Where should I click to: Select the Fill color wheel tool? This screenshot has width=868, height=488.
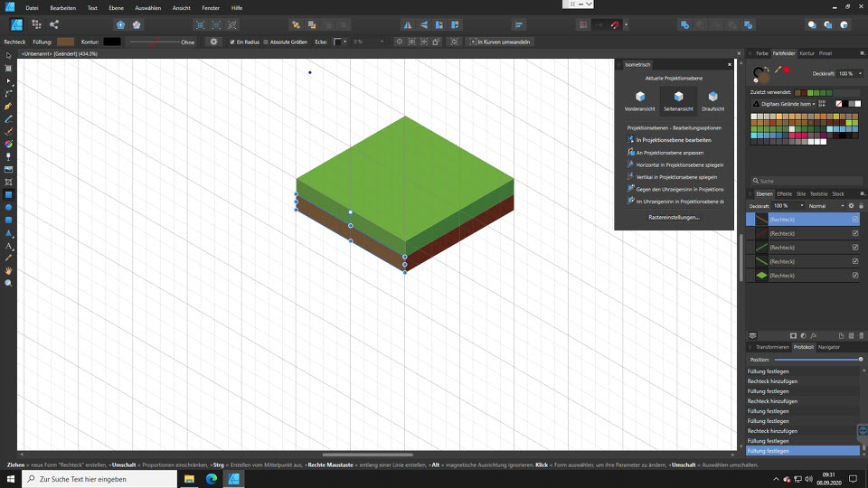[8, 144]
